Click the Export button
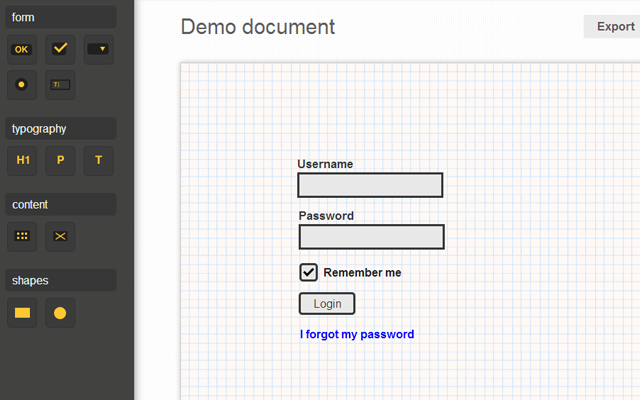 point(614,27)
